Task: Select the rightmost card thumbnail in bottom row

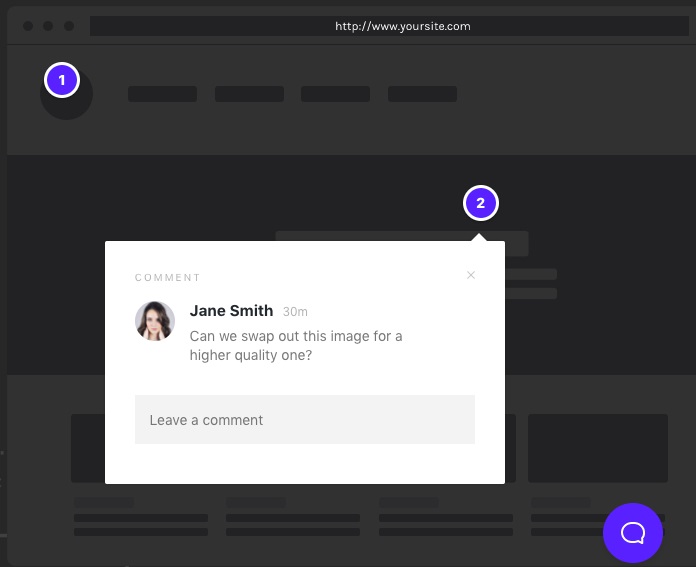Action: click(597, 448)
